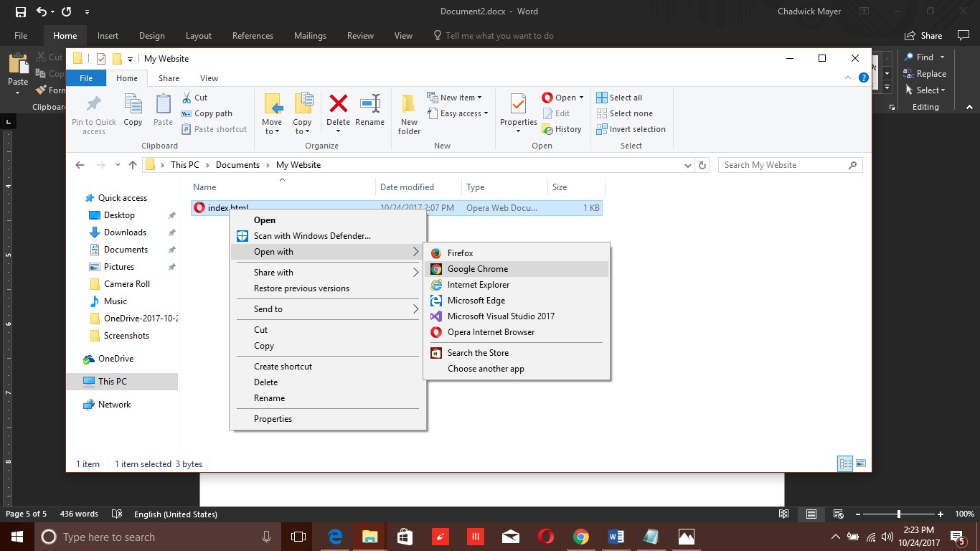Click the Search My Website field
Image resolution: width=980 pixels, height=551 pixels.
click(790, 165)
